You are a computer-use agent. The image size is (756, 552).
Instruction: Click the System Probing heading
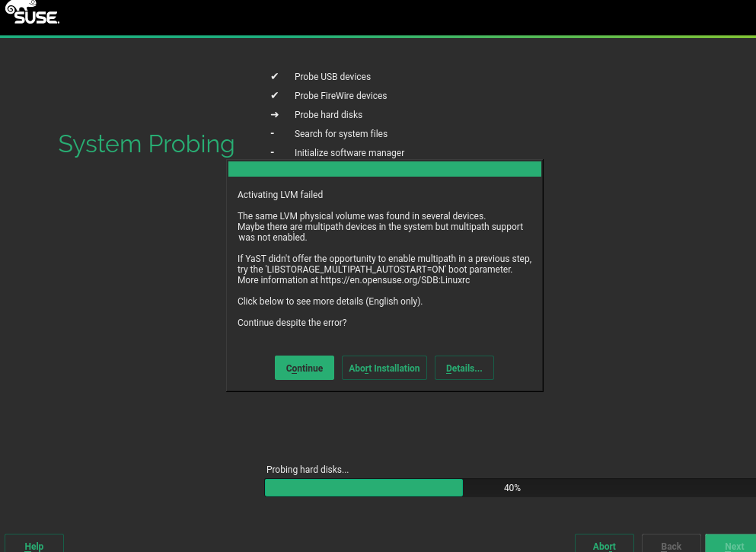pos(146,144)
